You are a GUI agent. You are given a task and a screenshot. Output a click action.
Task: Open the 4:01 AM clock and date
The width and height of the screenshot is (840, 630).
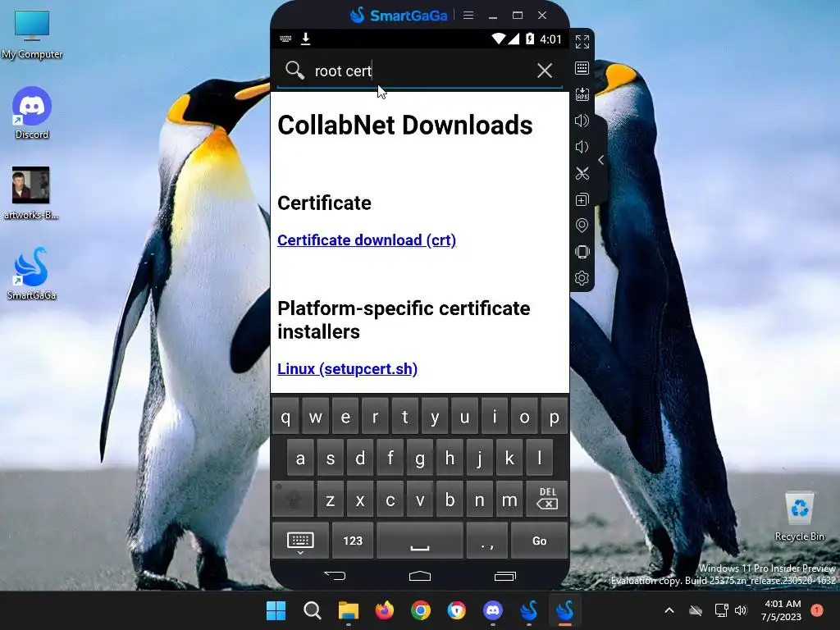782,610
